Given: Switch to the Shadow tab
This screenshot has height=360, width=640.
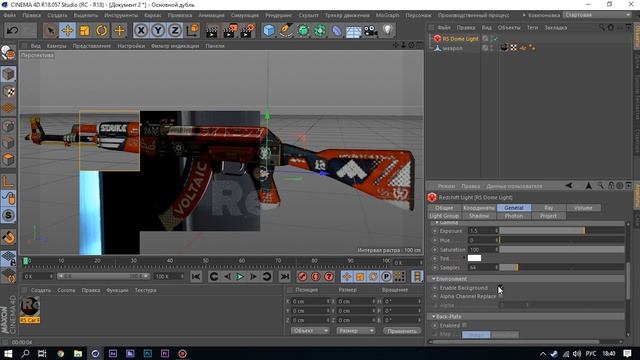Looking at the screenshot, I should tap(479, 216).
